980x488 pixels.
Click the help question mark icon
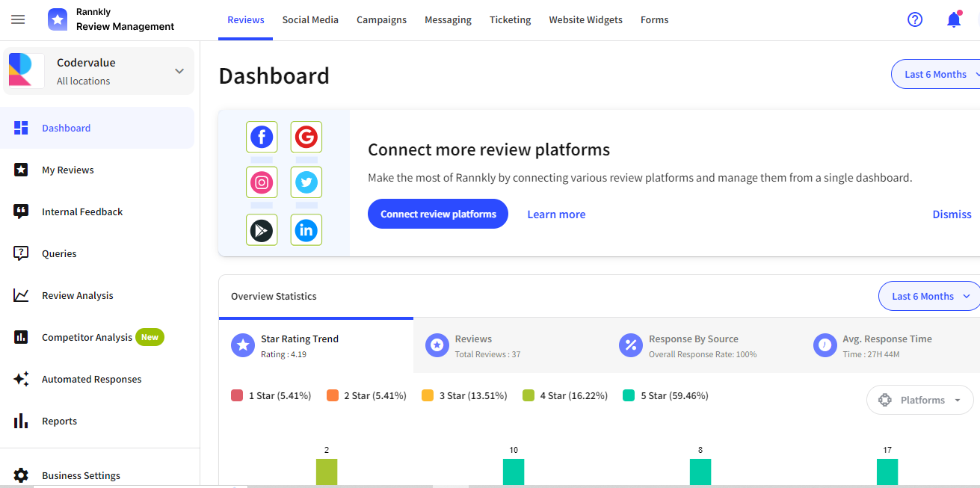(x=915, y=19)
